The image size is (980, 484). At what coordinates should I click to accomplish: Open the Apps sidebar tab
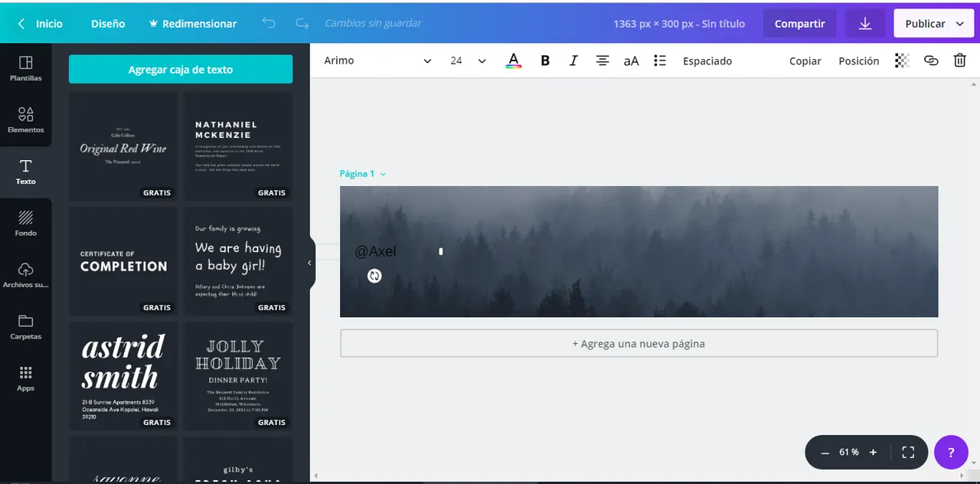pos(25,378)
